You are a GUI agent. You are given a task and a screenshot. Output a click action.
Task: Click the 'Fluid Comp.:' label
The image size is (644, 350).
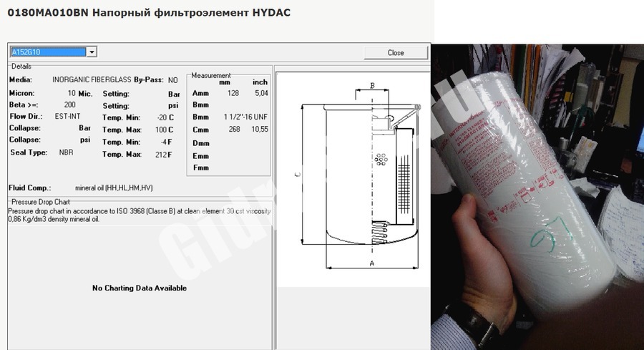(29, 188)
